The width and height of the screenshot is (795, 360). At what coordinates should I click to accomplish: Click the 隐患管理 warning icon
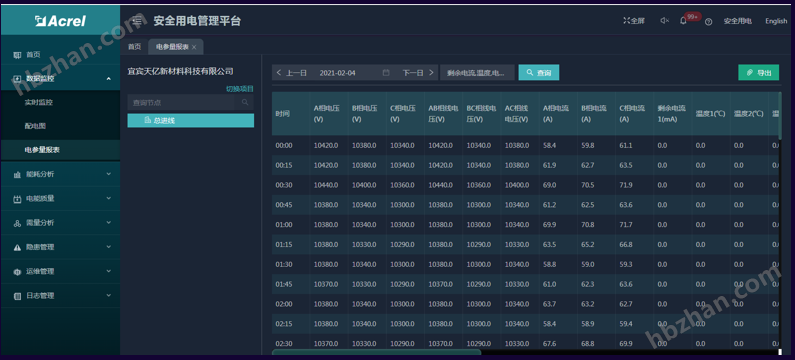pos(17,247)
